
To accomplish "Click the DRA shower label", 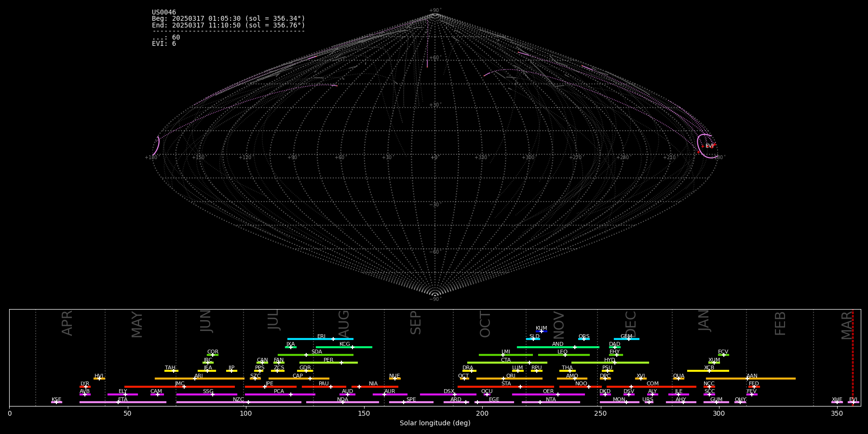I will (x=468, y=368).
